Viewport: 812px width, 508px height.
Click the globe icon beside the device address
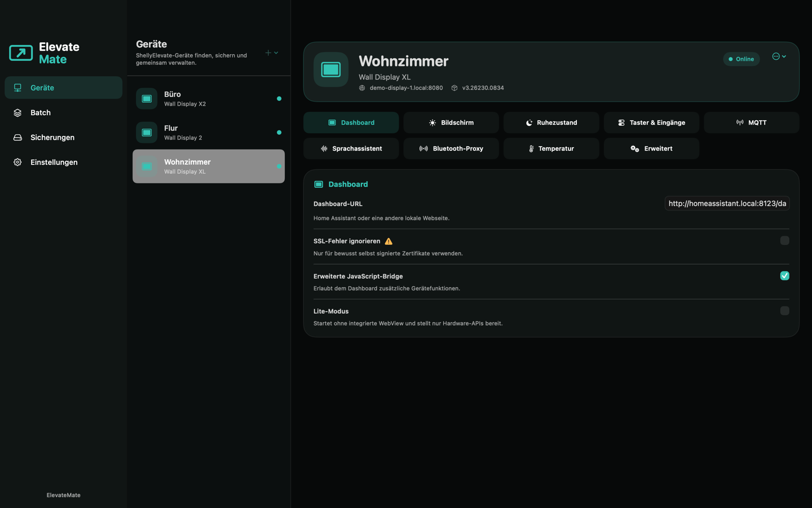point(362,88)
